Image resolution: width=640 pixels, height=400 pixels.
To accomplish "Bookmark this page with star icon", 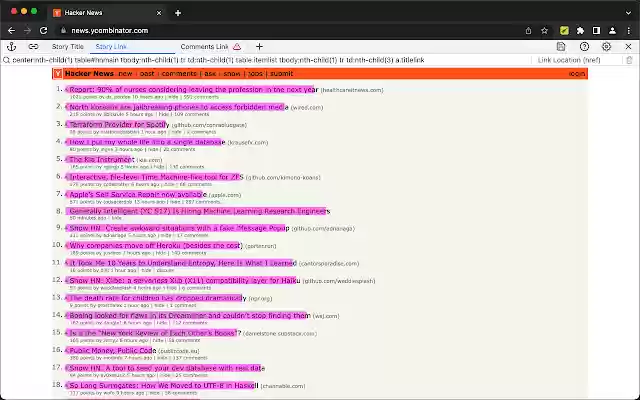I will point(544,31).
